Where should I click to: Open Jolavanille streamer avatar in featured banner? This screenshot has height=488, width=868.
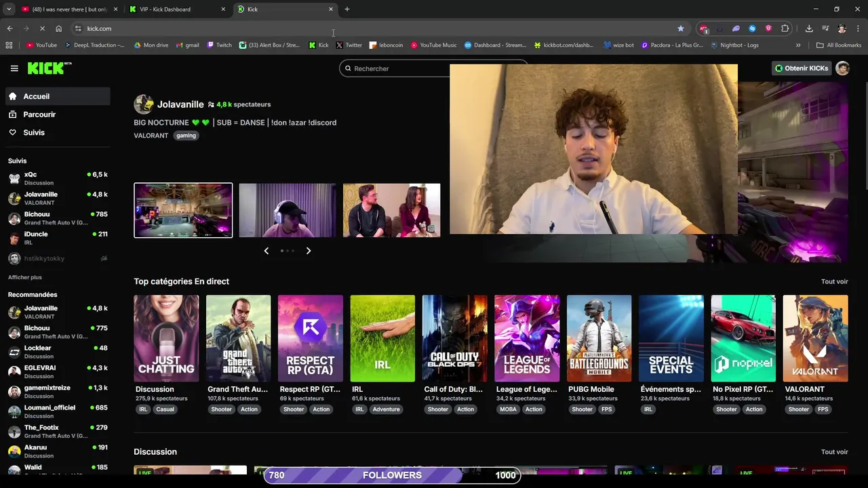(144, 104)
